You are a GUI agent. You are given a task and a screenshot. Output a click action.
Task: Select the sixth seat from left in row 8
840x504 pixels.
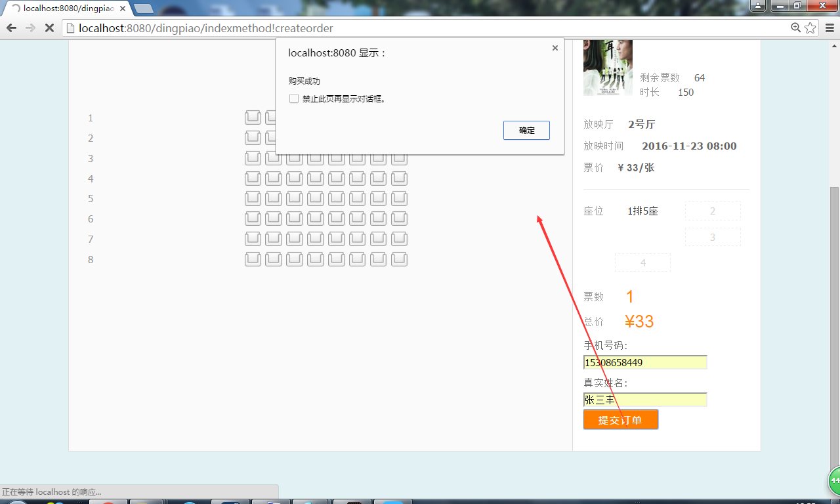[x=358, y=259]
